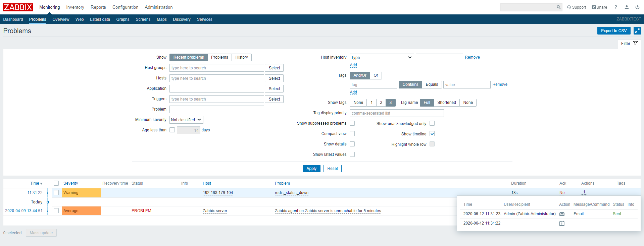
Task: Open the Configuration menu
Action: pyautogui.click(x=125, y=7)
